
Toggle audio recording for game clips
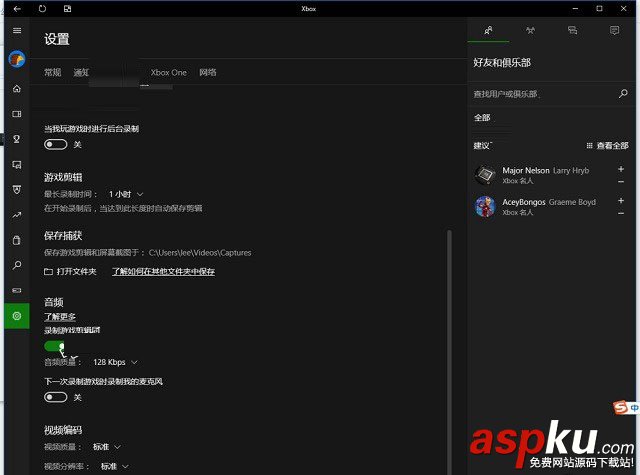[x=54, y=346]
